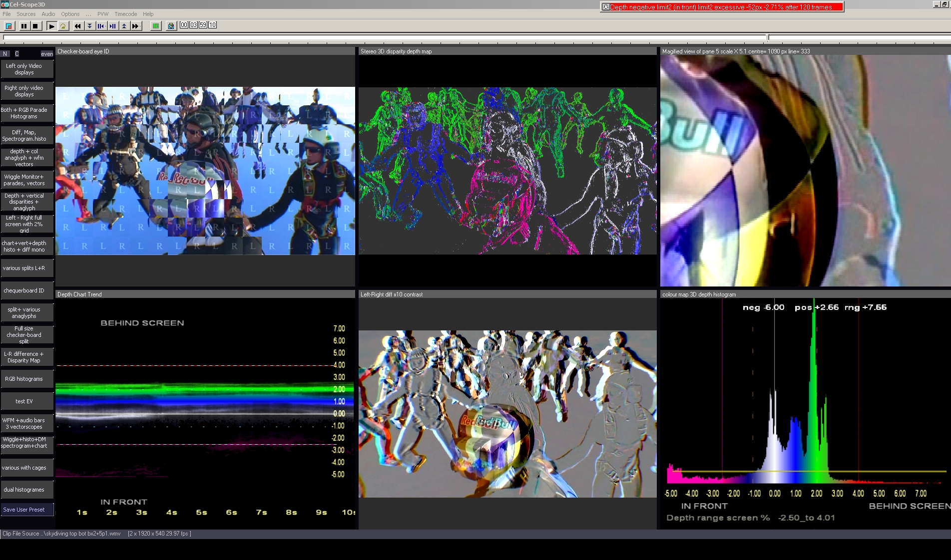This screenshot has height=560, width=951.
Task: Step forward one frame icon
Action: [112, 26]
